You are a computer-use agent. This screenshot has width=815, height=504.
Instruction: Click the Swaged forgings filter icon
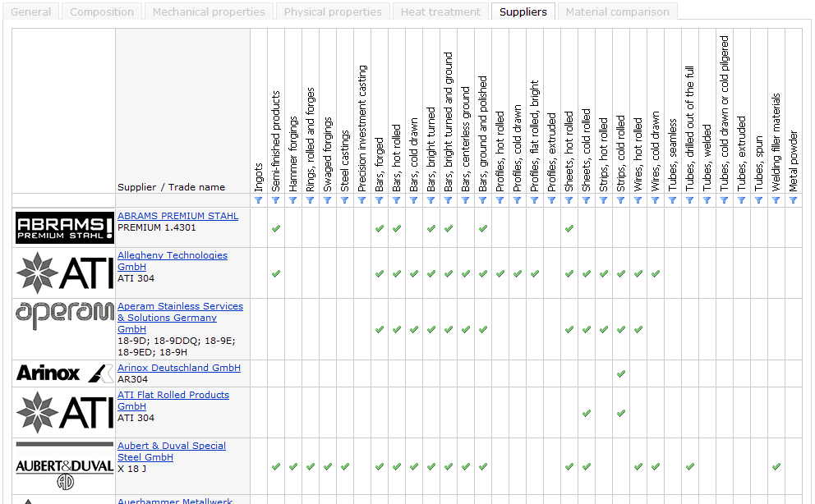[x=328, y=200]
